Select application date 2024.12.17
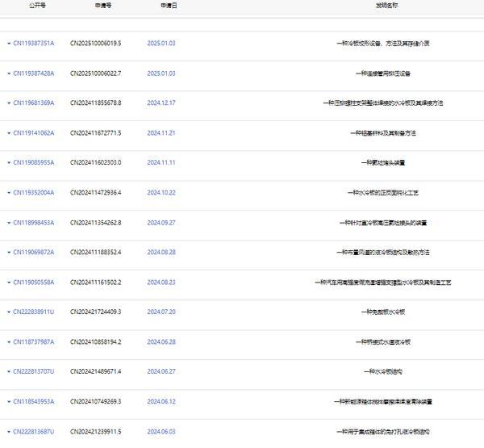The height and width of the screenshot is (448, 484). (x=161, y=103)
